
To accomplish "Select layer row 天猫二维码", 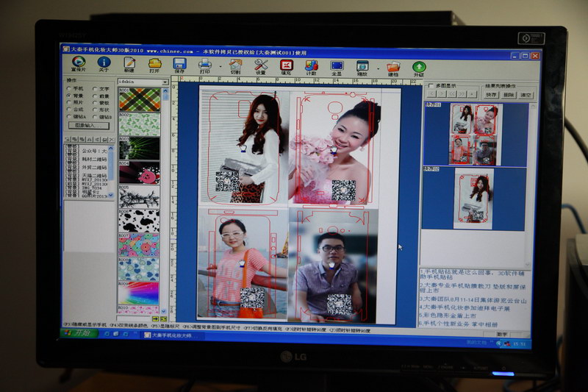I will (x=86, y=176).
